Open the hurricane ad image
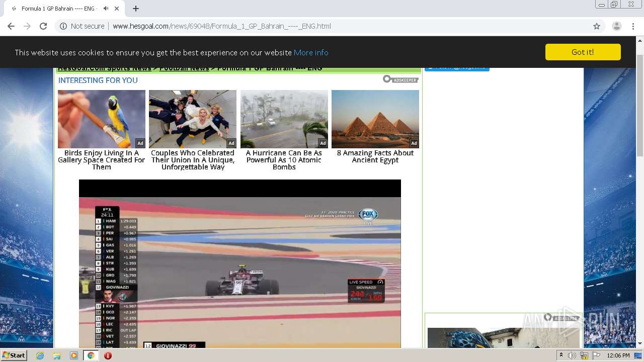Screen dimensions: 644x362 pos(284,119)
